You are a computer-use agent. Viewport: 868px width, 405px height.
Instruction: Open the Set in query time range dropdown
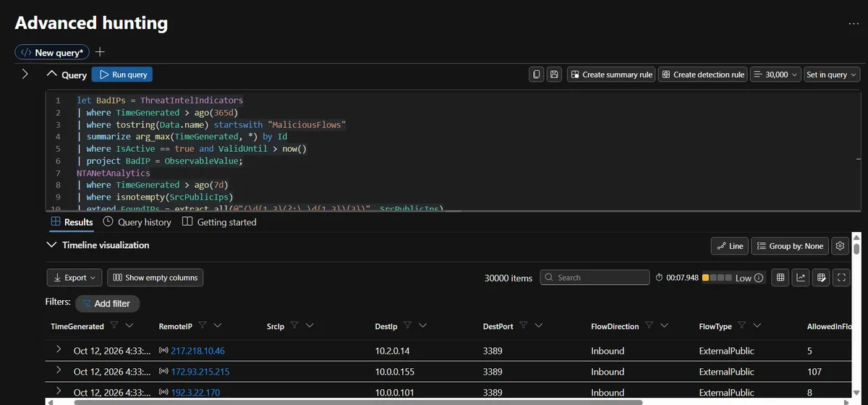(x=832, y=74)
